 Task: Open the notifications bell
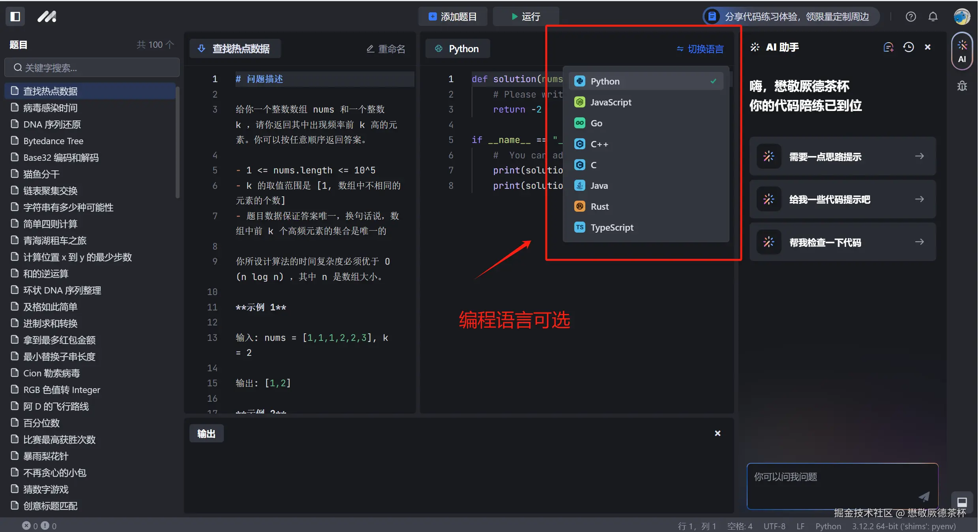coord(933,17)
